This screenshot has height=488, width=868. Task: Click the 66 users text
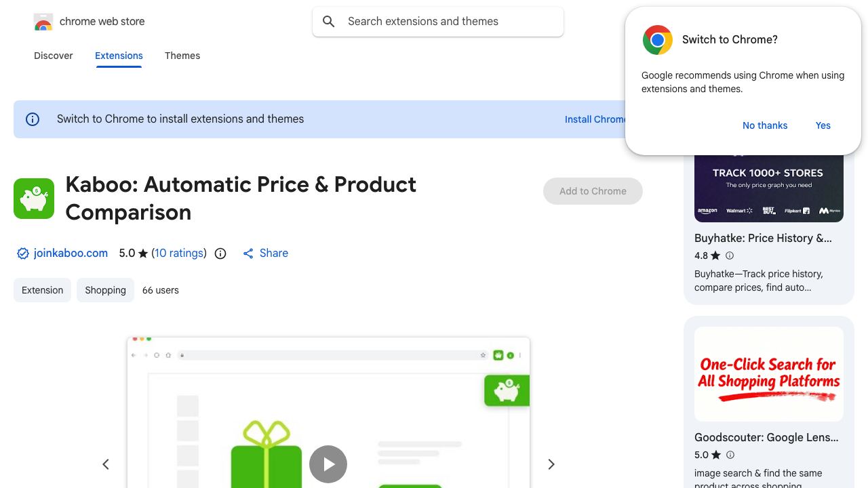[161, 290]
